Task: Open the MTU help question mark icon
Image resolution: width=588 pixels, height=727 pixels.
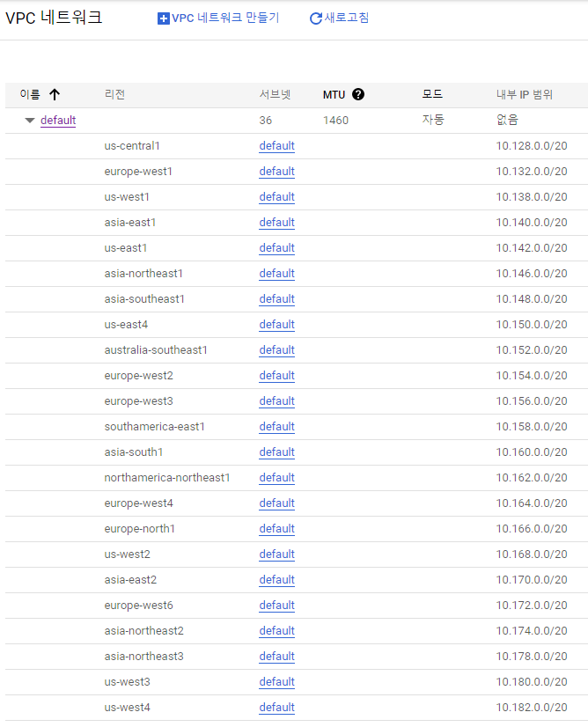Action: (358, 94)
